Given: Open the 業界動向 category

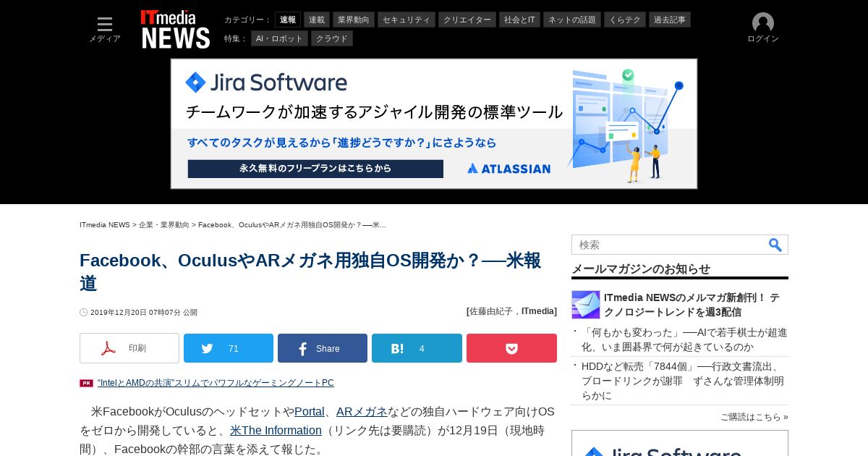Looking at the screenshot, I should pos(354,20).
